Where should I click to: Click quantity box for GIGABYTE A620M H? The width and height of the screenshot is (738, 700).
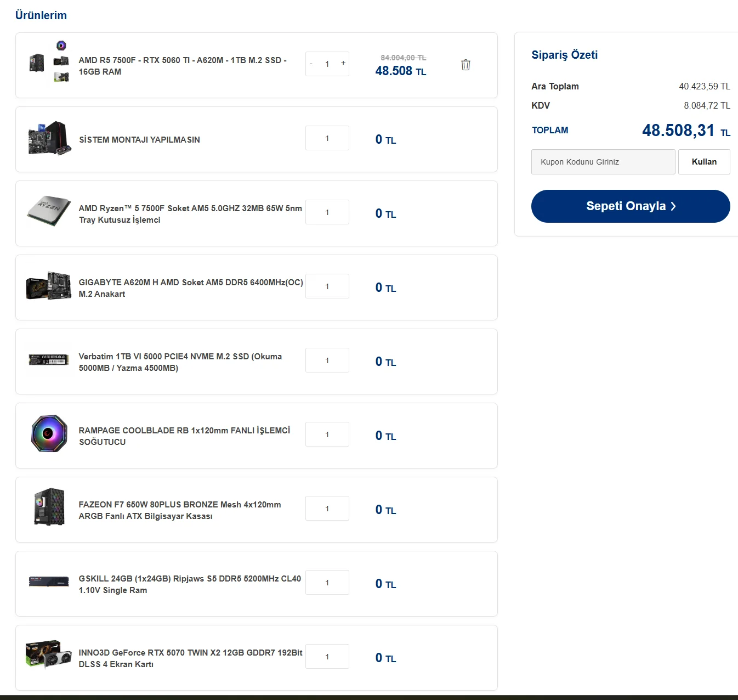[327, 286]
